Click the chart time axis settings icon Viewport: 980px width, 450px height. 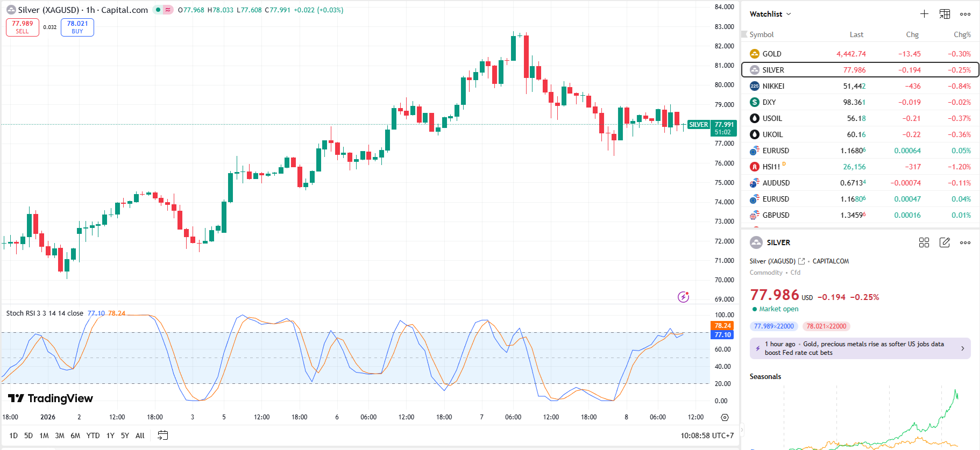pos(725,418)
